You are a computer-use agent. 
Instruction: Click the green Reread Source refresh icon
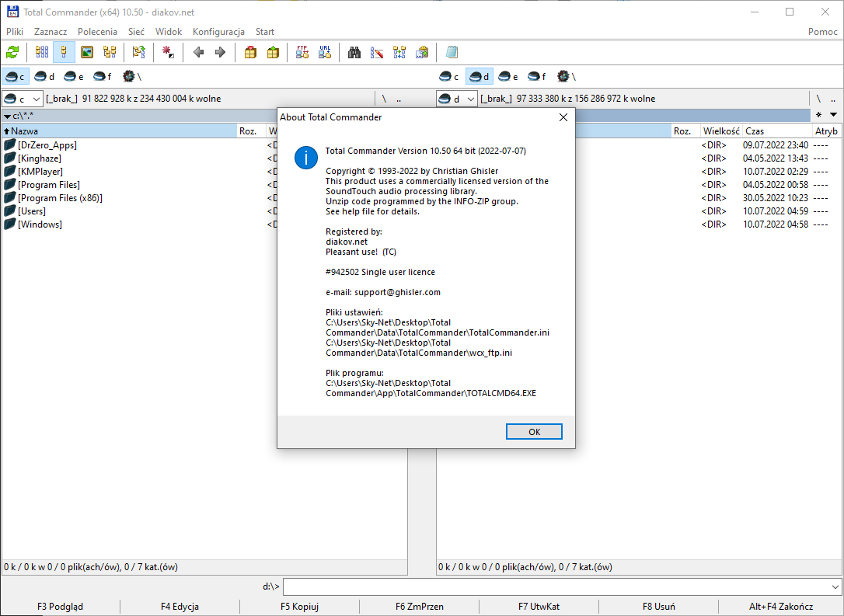[12, 52]
